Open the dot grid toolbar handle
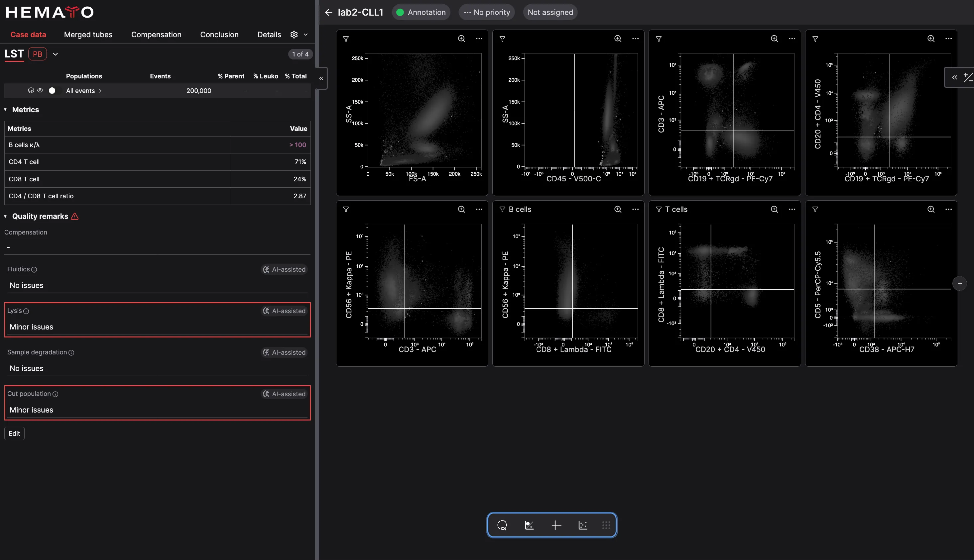974x560 pixels. click(606, 525)
